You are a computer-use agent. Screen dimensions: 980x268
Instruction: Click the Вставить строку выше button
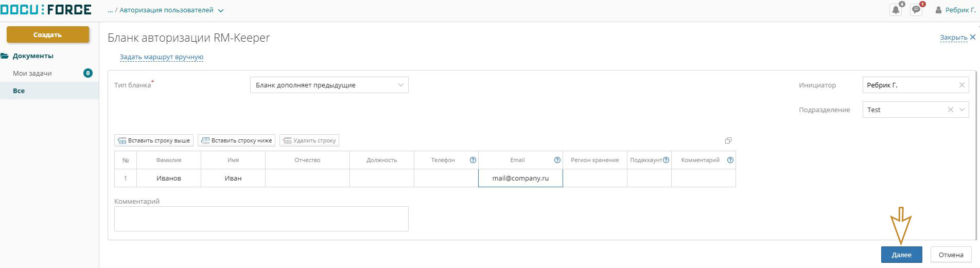coord(154,140)
